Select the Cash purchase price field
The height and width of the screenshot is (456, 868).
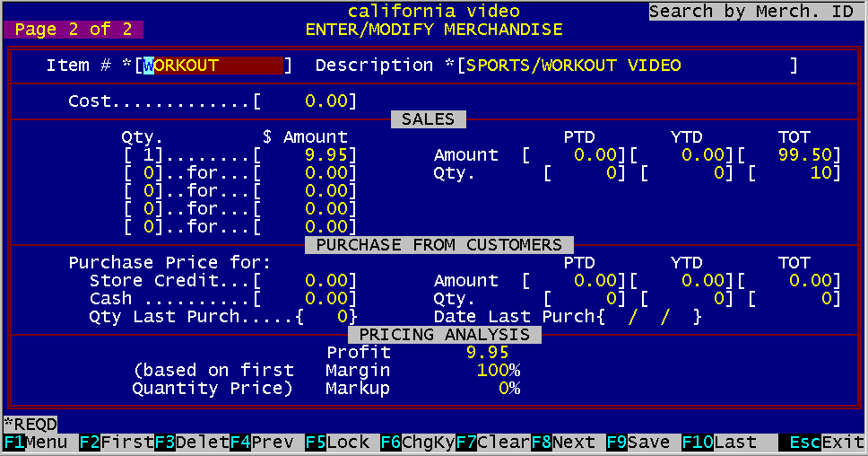point(305,299)
